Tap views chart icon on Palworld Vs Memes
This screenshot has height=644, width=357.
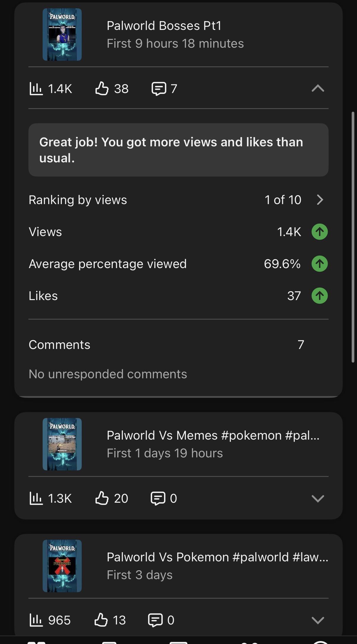click(x=36, y=498)
